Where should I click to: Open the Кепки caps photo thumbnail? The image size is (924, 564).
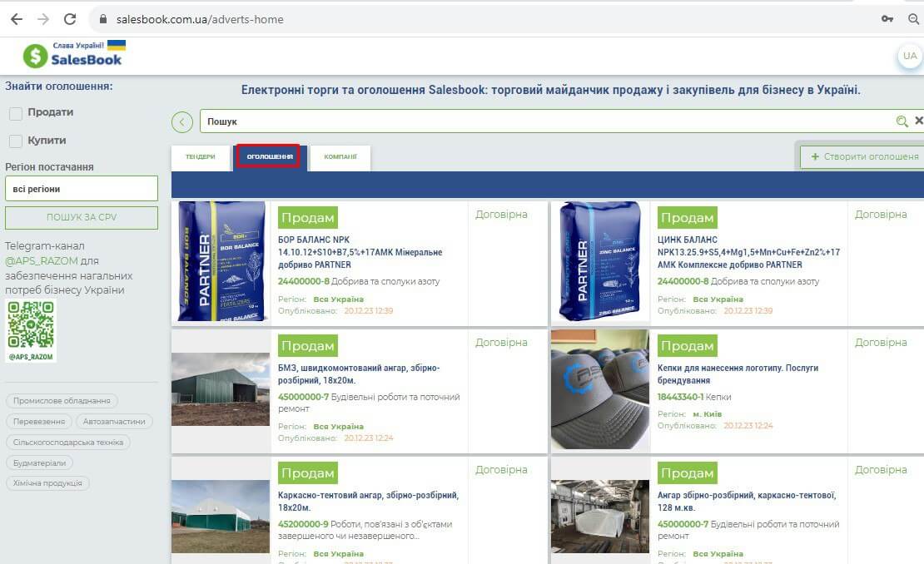[600, 389]
